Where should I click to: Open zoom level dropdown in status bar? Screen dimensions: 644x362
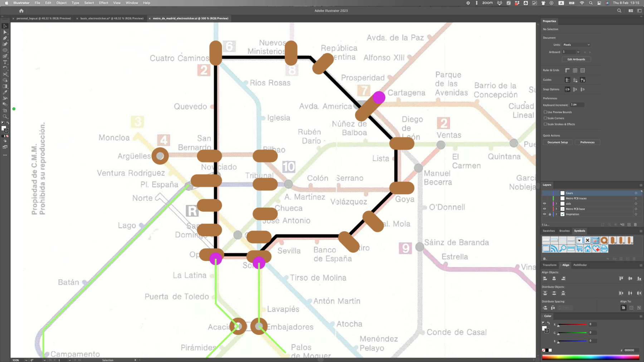(x=26, y=360)
